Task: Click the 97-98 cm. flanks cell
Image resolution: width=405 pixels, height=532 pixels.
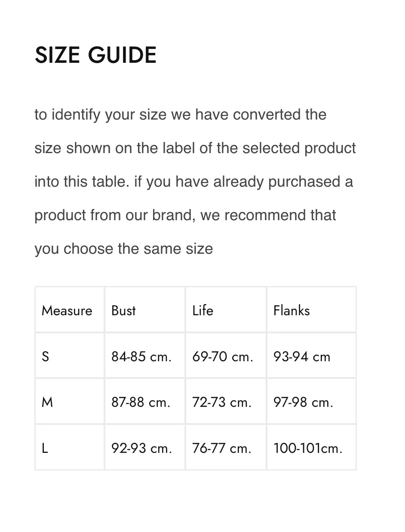Action: 311,402
